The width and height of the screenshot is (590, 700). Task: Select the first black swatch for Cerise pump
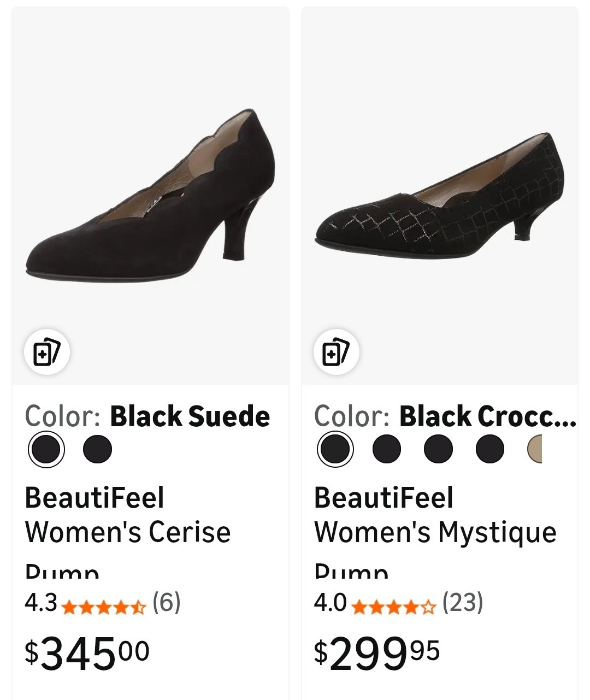pyautogui.click(x=46, y=449)
